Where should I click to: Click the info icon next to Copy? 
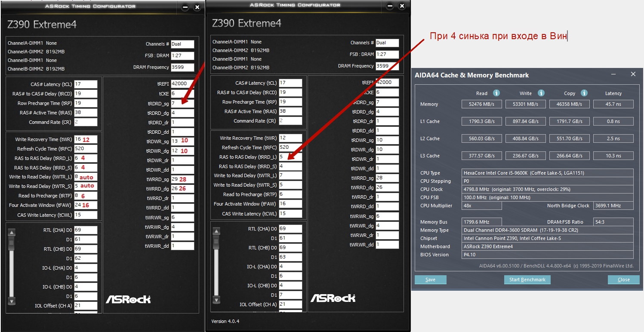click(x=584, y=93)
